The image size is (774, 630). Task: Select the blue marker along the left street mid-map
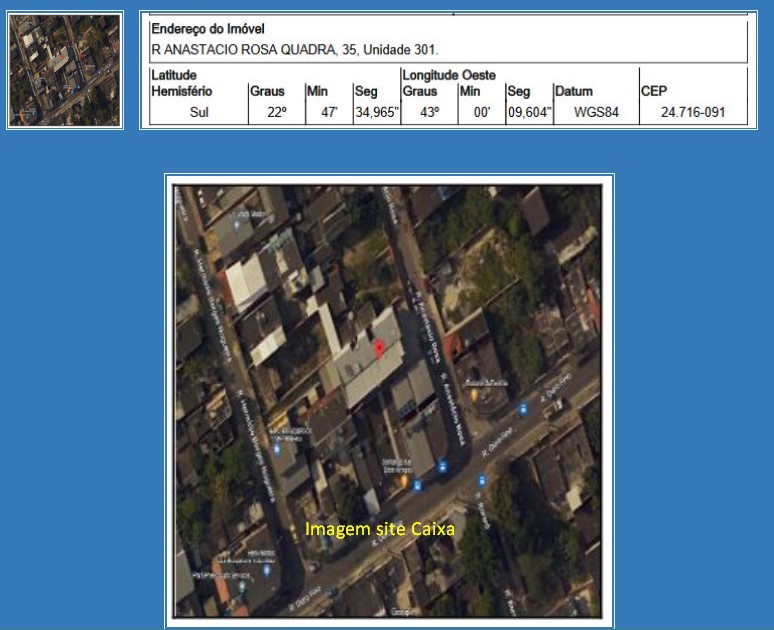click(x=277, y=450)
